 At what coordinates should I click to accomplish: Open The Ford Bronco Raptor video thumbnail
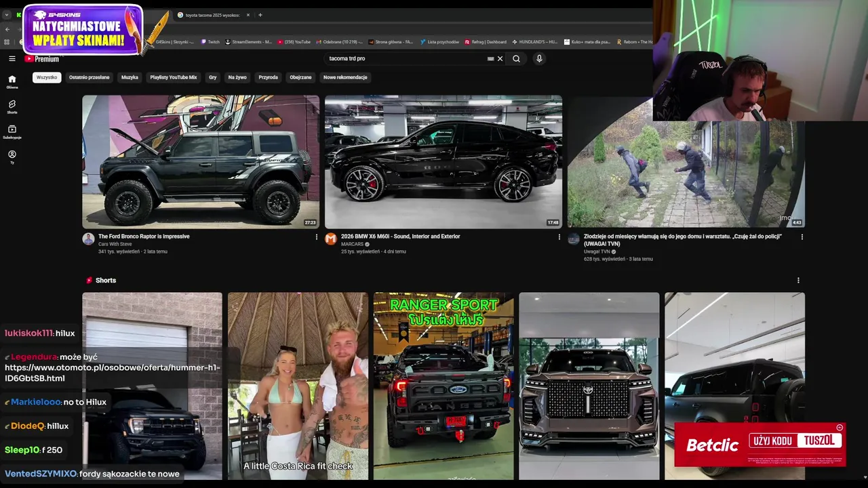click(x=201, y=161)
